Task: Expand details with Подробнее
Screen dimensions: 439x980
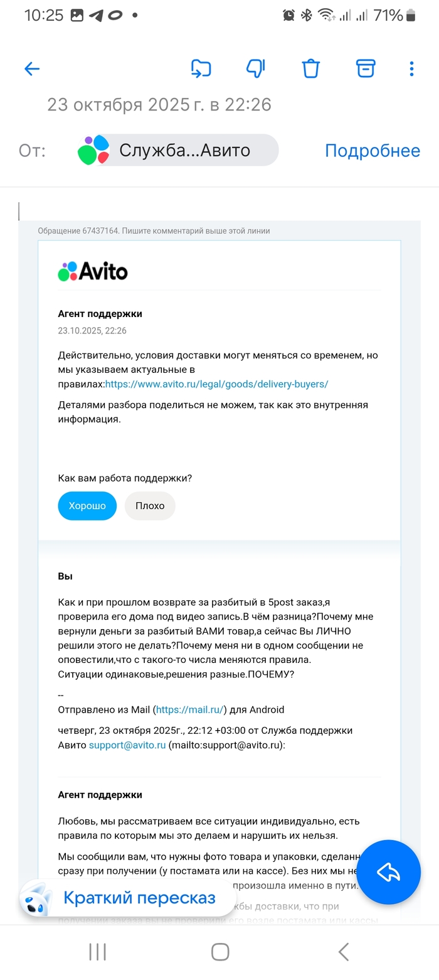Action: click(x=372, y=151)
